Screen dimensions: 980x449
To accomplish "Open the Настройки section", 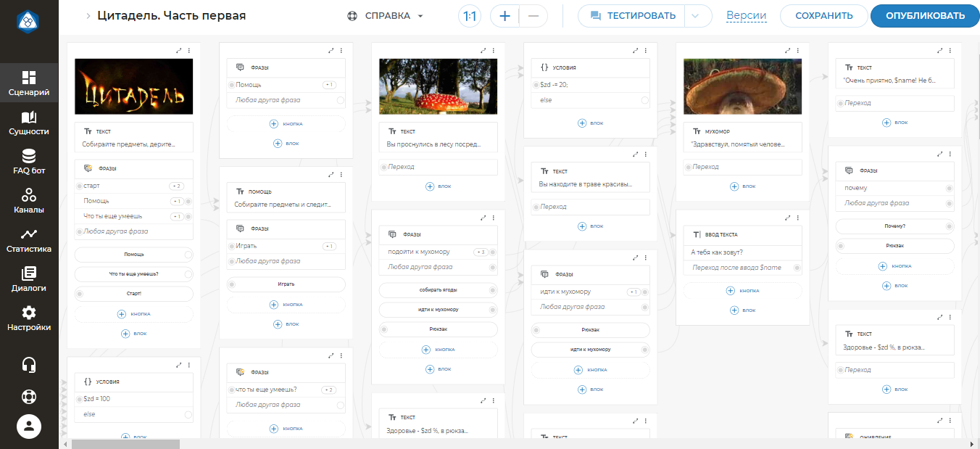I will [x=29, y=319].
